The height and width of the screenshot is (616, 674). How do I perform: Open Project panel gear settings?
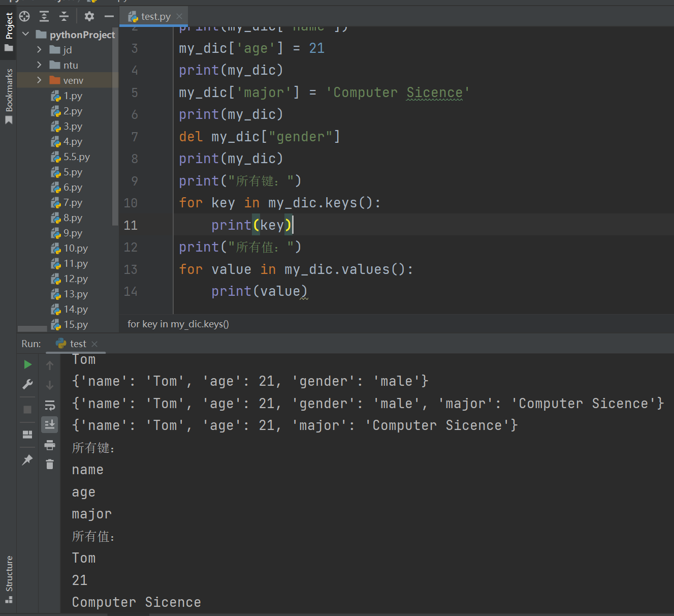click(89, 16)
